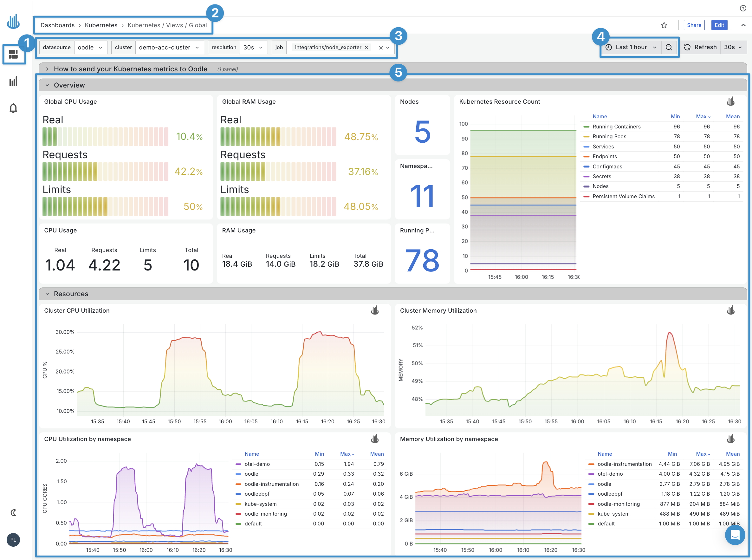
Task: Toggle default series in CPU namespace legend
Action: point(253,524)
